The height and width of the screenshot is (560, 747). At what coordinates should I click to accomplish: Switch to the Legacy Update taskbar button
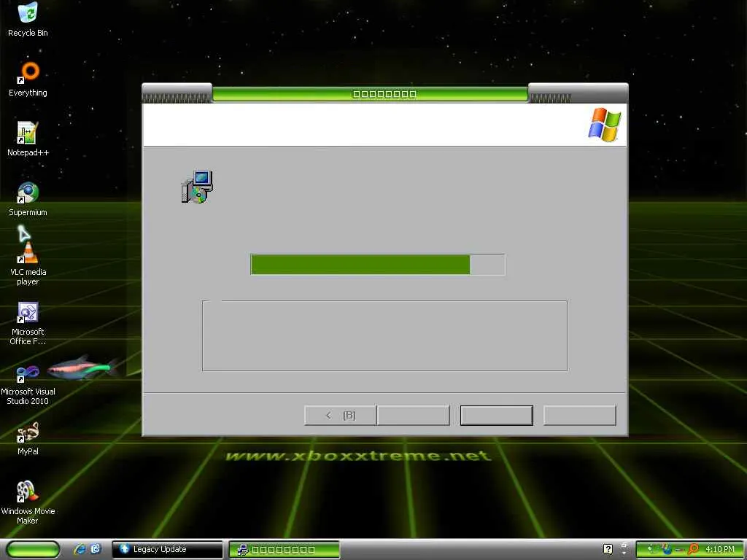click(x=167, y=549)
